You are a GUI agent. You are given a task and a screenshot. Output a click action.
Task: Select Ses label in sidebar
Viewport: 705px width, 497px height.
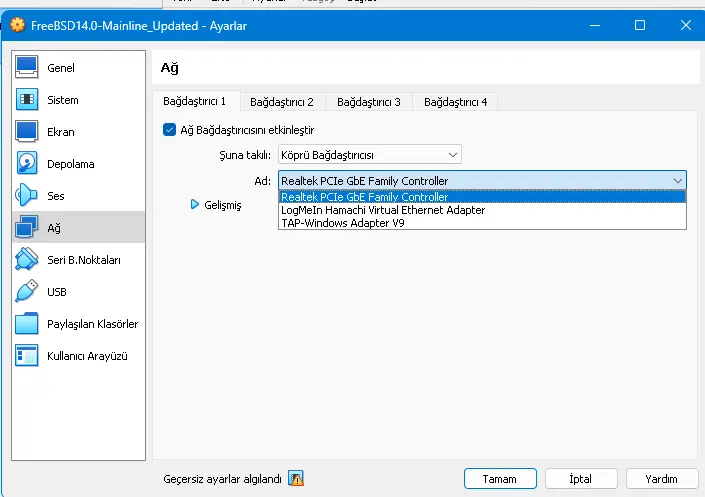point(56,196)
